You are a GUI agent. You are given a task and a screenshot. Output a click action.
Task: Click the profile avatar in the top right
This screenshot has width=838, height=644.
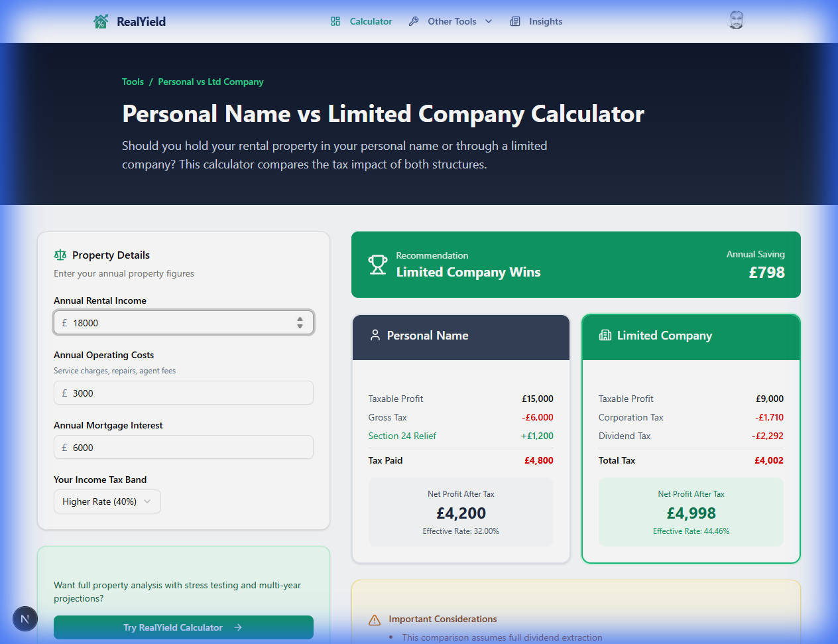tap(736, 20)
